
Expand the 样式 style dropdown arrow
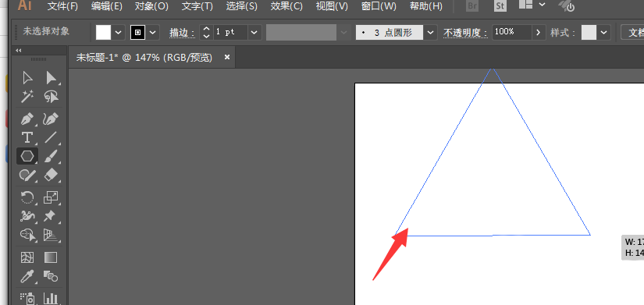tap(603, 33)
